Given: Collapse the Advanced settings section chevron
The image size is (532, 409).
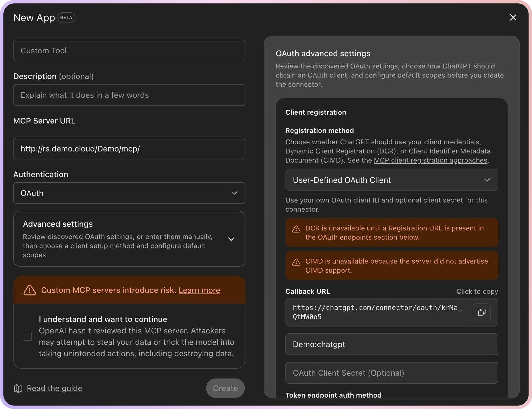Looking at the screenshot, I should click(x=231, y=239).
